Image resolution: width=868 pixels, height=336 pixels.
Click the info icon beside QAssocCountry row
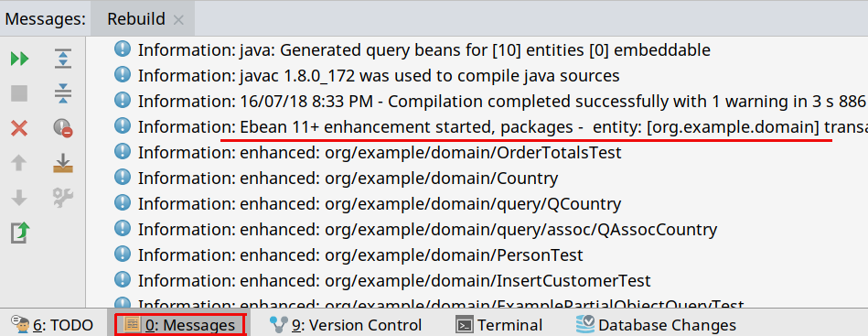122,228
